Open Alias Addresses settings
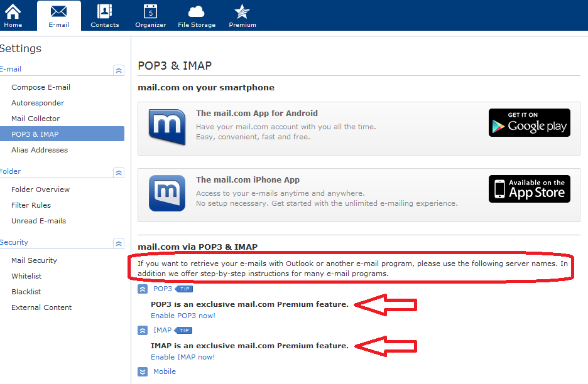Screen dimensions: 588x384 point(40,150)
